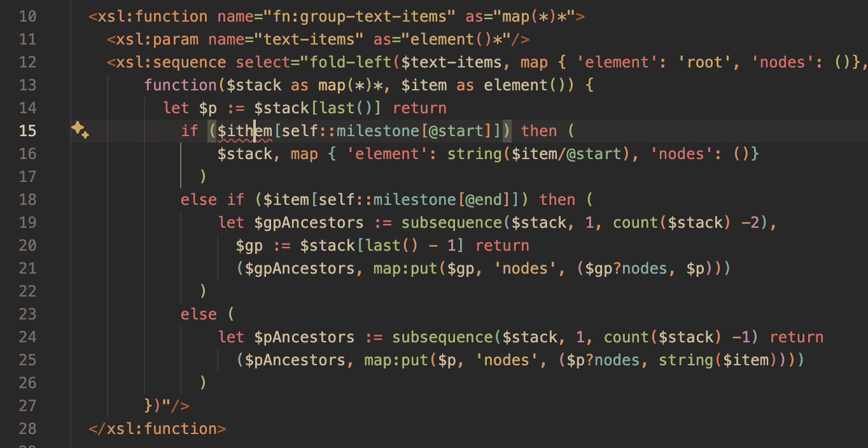Click the function keyword on line 13
Image resolution: width=868 pixels, height=448 pixels.
tap(181, 85)
